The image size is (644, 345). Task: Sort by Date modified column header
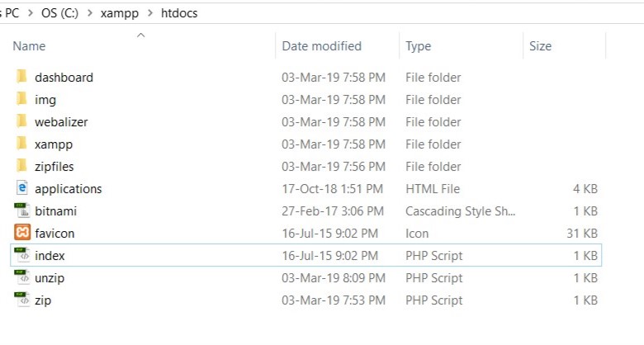(x=321, y=46)
